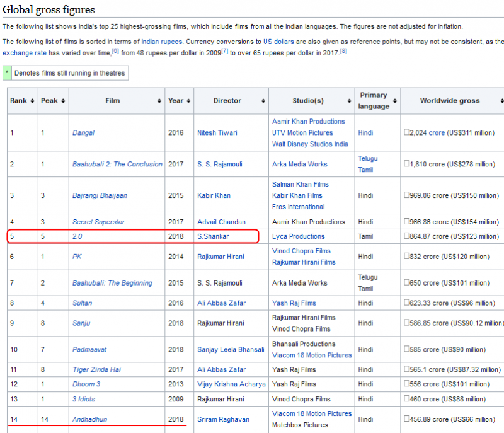Open Viacom 18 Motion Pictures link in Padmaavat row
Screen dimensions: 504x433
point(312,355)
